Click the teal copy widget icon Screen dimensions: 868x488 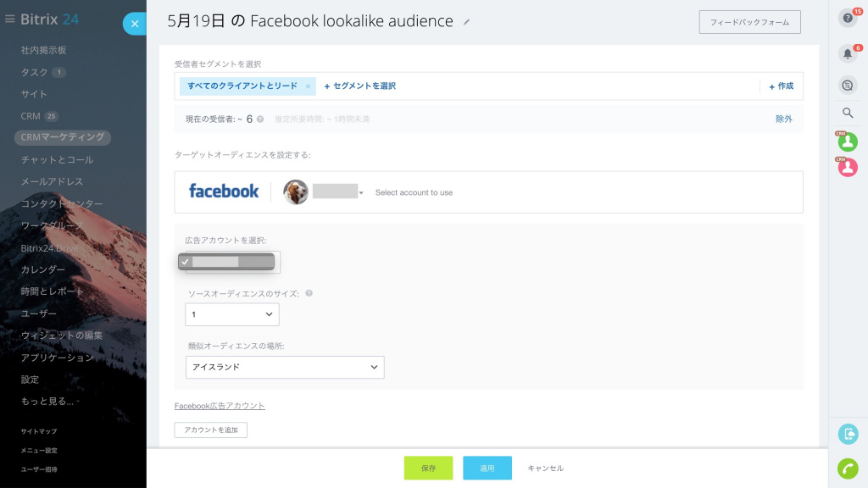point(848,435)
